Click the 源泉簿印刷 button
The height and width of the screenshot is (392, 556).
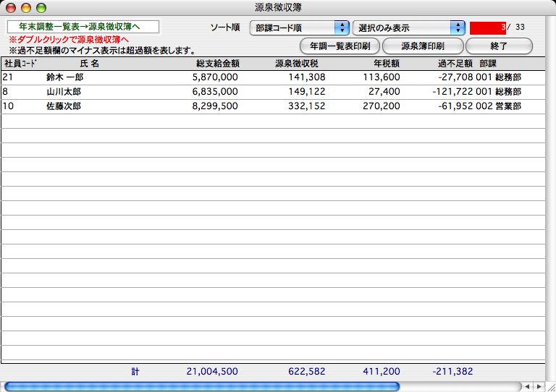click(x=422, y=46)
